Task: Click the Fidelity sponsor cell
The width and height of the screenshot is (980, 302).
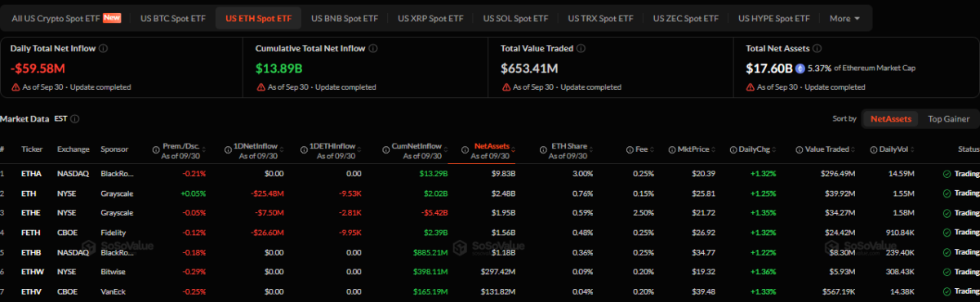Action: (x=113, y=233)
